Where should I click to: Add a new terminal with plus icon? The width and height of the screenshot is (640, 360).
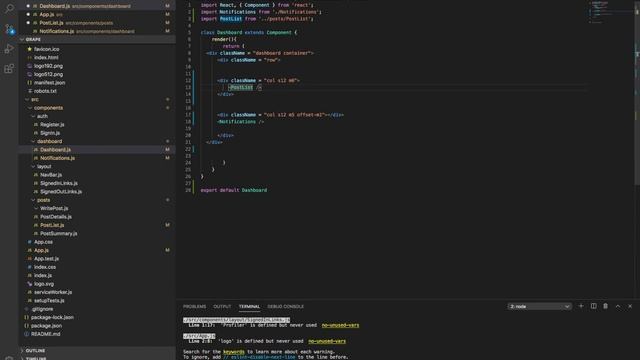(x=581, y=306)
